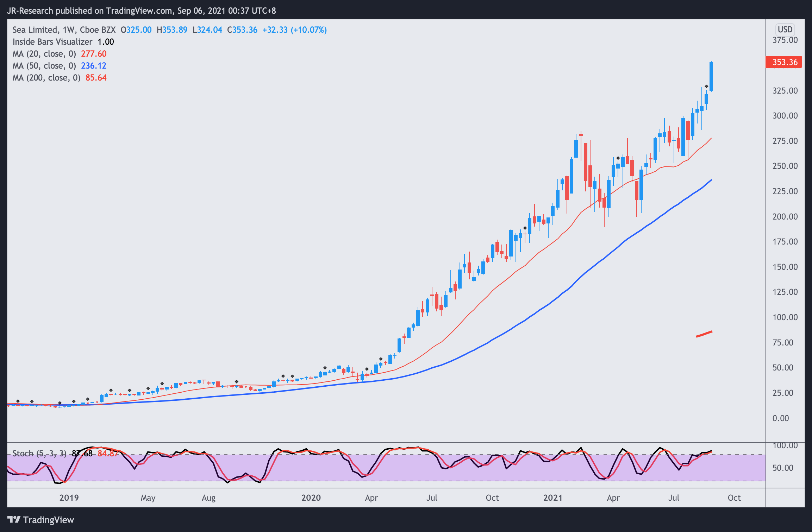Click the 100.00 price axis label
Screen dimensions: 812x532
tap(785, 317)
